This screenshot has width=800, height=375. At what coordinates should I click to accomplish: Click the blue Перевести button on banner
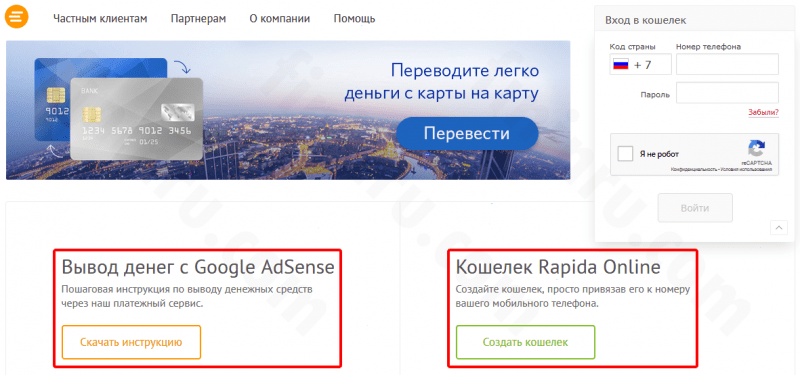click(x=467, y=134)
